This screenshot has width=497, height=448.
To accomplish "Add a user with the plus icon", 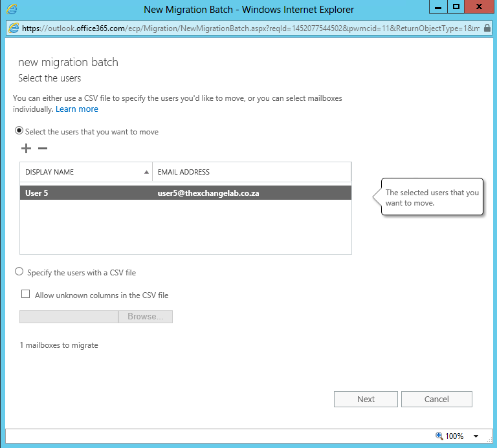I will (x=26, y=148).
